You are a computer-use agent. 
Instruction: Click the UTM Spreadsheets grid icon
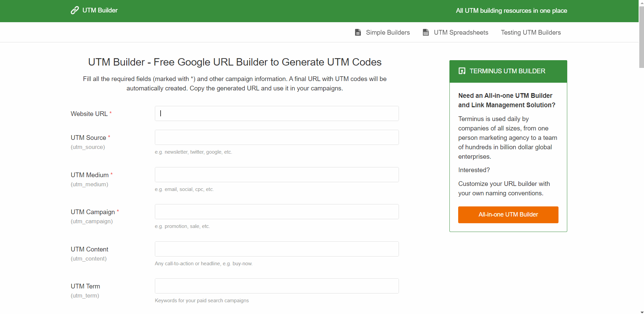[x=426, y=32]
